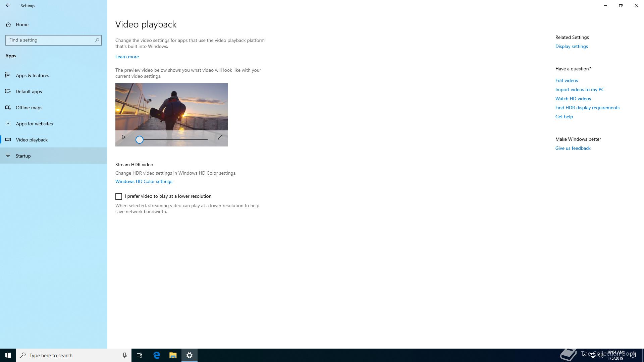Click the Learn more link

point(127,57)
